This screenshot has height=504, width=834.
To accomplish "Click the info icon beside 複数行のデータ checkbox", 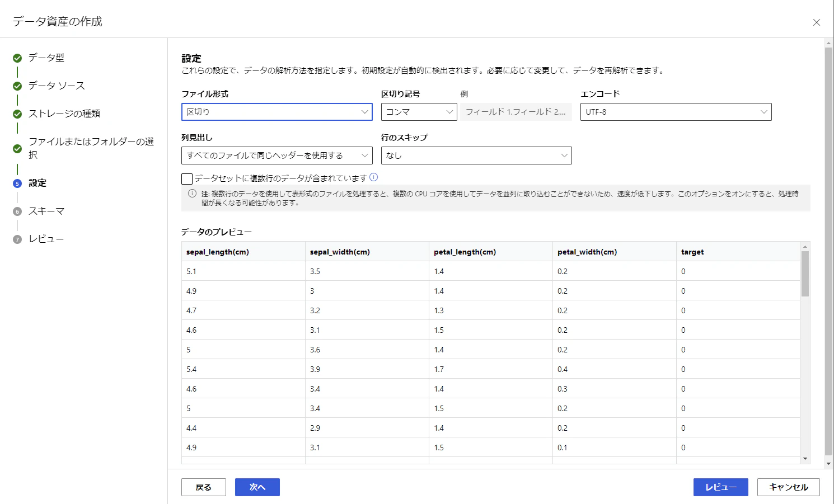I will (374, 177).
